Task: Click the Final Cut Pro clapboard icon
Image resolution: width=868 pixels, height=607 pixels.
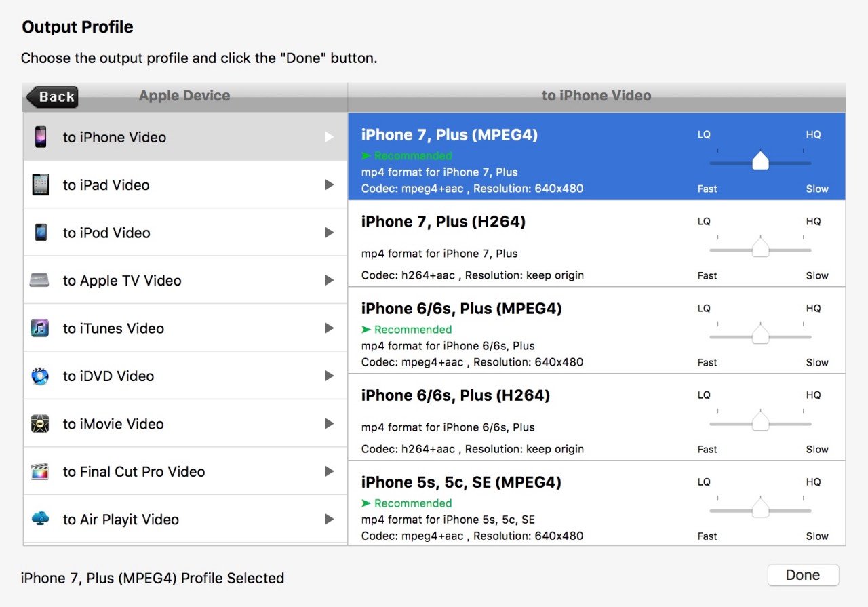Action: 40,471
